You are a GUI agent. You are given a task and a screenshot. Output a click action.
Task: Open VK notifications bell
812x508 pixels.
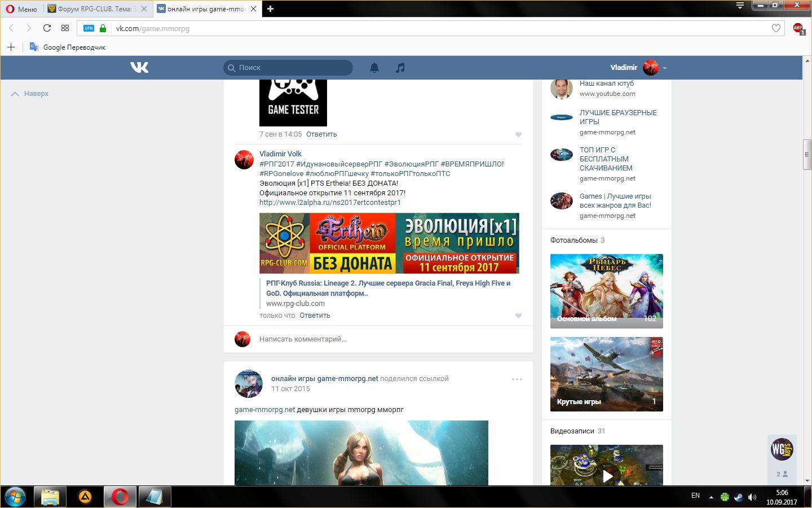[x=374, y=68]
